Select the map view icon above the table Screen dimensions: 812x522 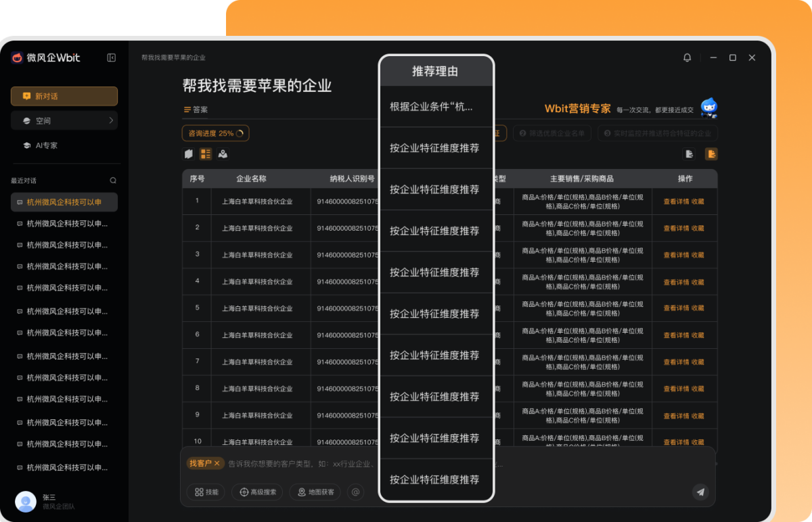[x=223, y=154]
